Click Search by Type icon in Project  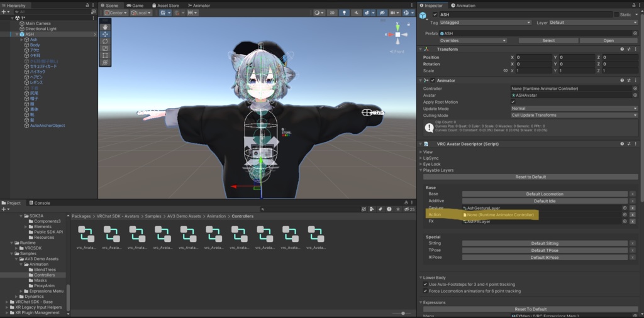pyautogui.click(x=372, y=209)
